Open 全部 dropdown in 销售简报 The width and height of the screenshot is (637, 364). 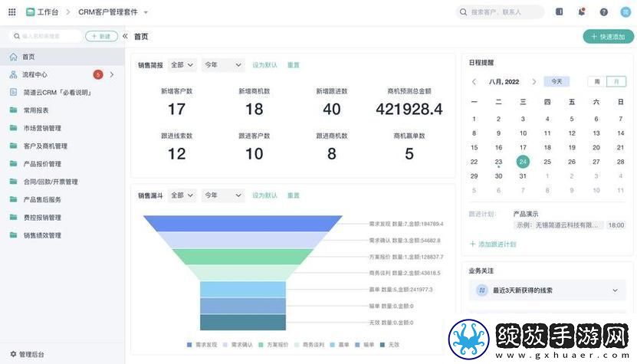click(182, 64)
